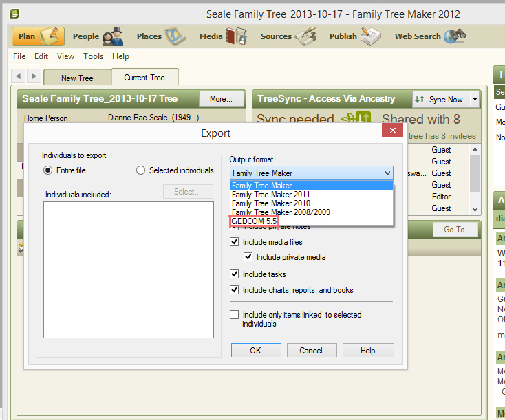Open the Publish workspace

point(354,36)
